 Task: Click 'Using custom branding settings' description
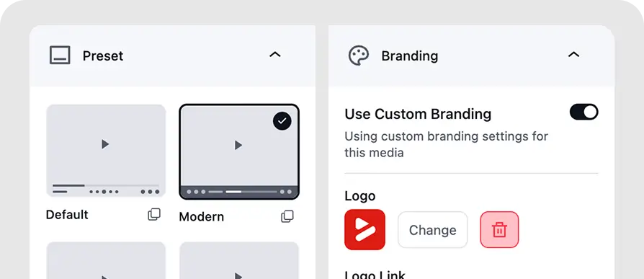(446, 144)
